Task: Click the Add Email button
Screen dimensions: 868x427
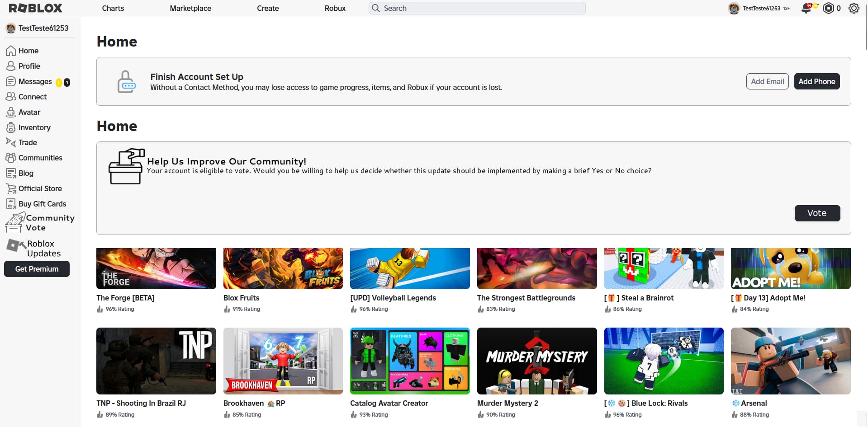Action: (767, 81)
